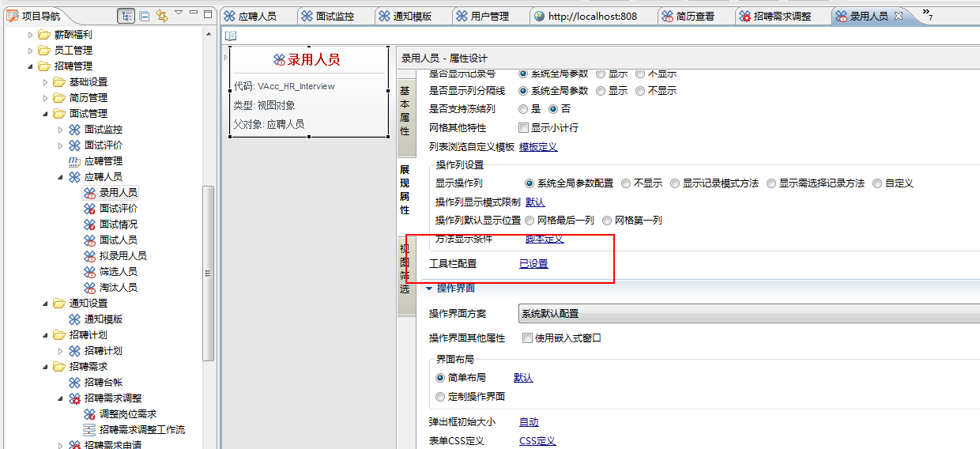This screenshot has height=449, width=980.
Task: Expand the 面试监控 tree node
Action: 60,129
